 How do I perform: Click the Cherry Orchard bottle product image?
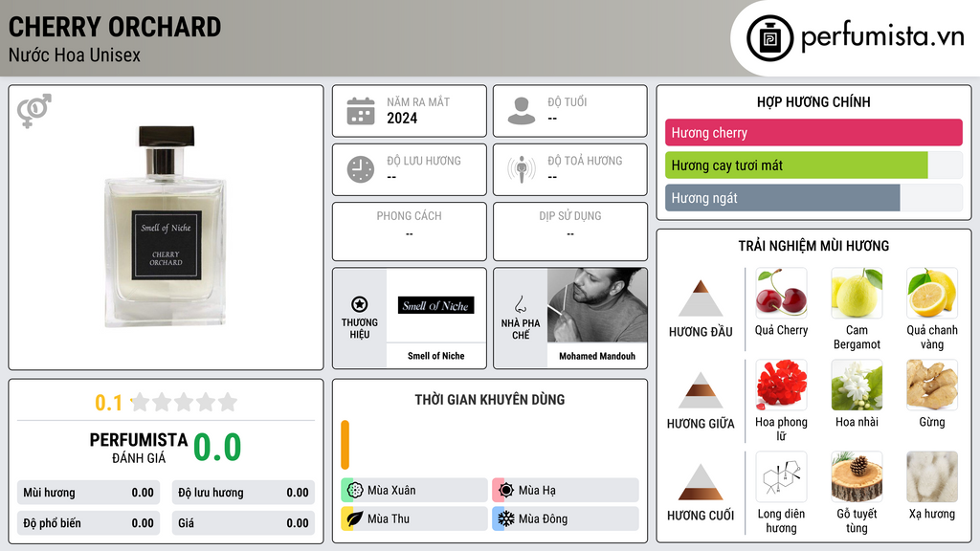pos(166,226)
